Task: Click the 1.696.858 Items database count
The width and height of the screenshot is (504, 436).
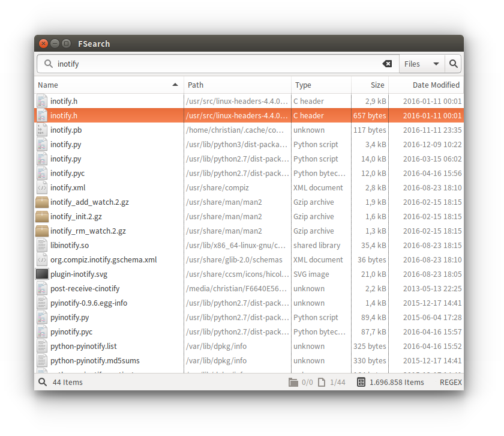Action: 397,383
